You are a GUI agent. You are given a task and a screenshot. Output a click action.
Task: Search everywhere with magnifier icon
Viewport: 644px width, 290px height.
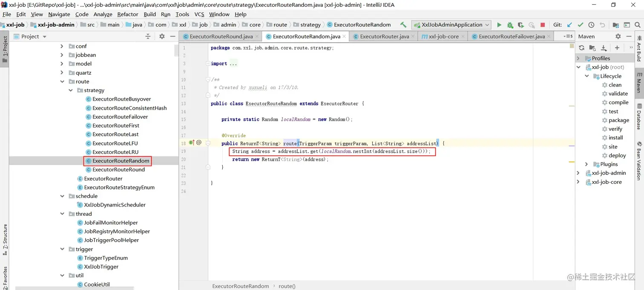pyautogui.click(x=638, y=25)
